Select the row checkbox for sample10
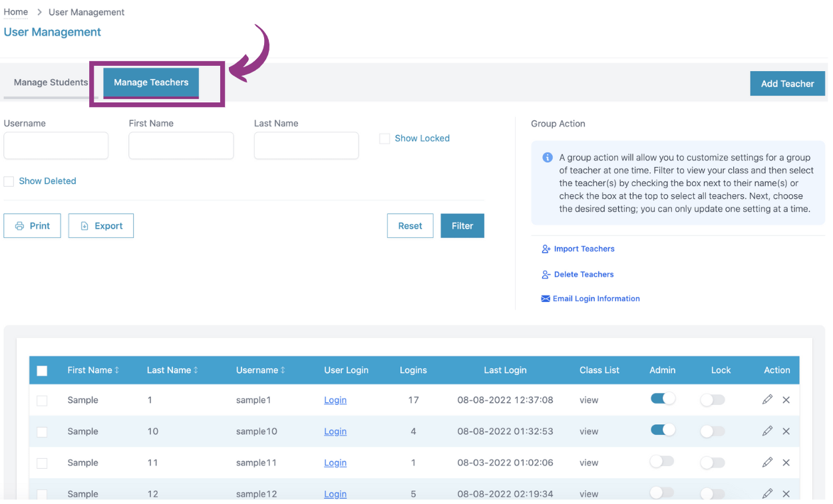 [x=42, y=432]
